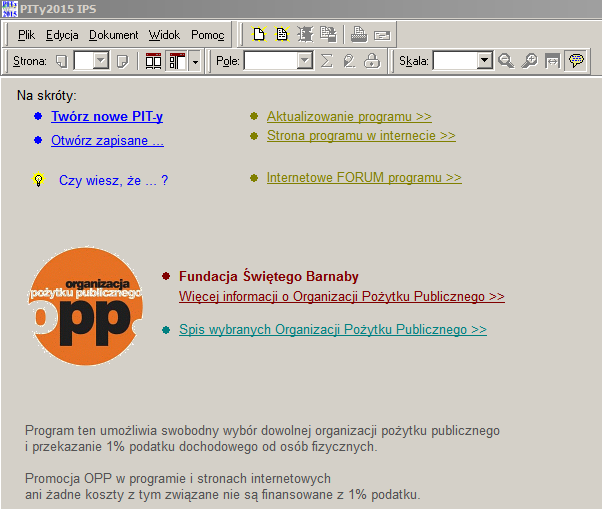
Task: Toggle the two-page layout view button
Action: pyautogui.click(x=153, y=61)
